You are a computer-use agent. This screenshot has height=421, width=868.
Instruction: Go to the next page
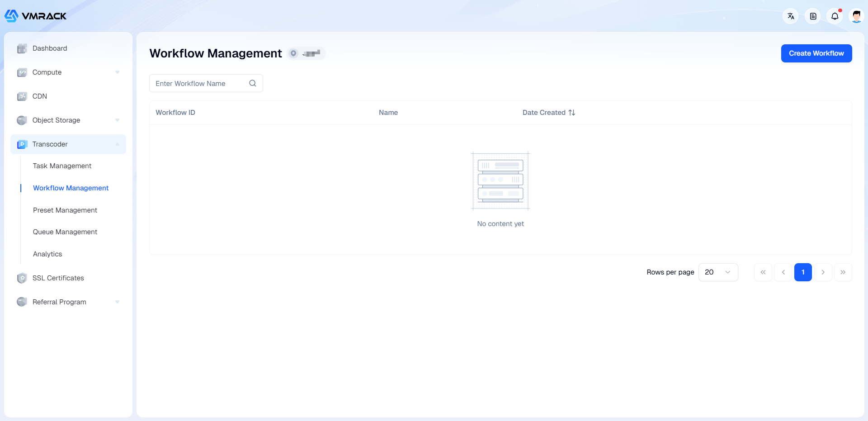coord(823,272)
